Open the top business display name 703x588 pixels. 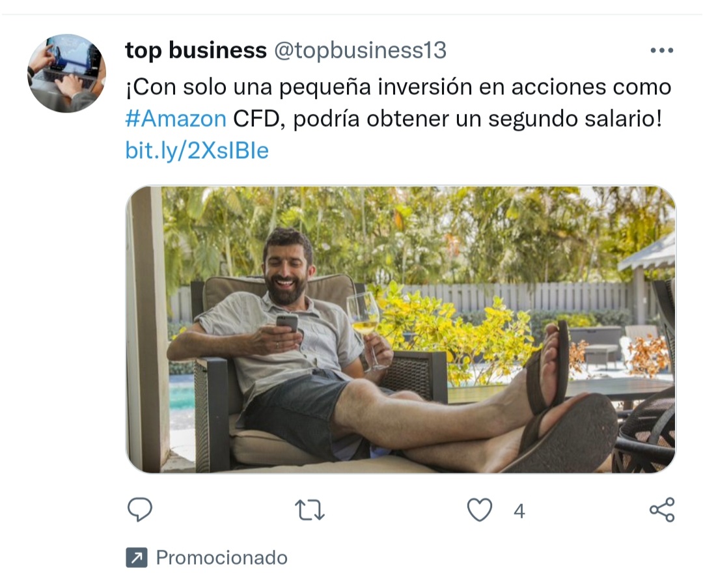(x=196, y=49)
